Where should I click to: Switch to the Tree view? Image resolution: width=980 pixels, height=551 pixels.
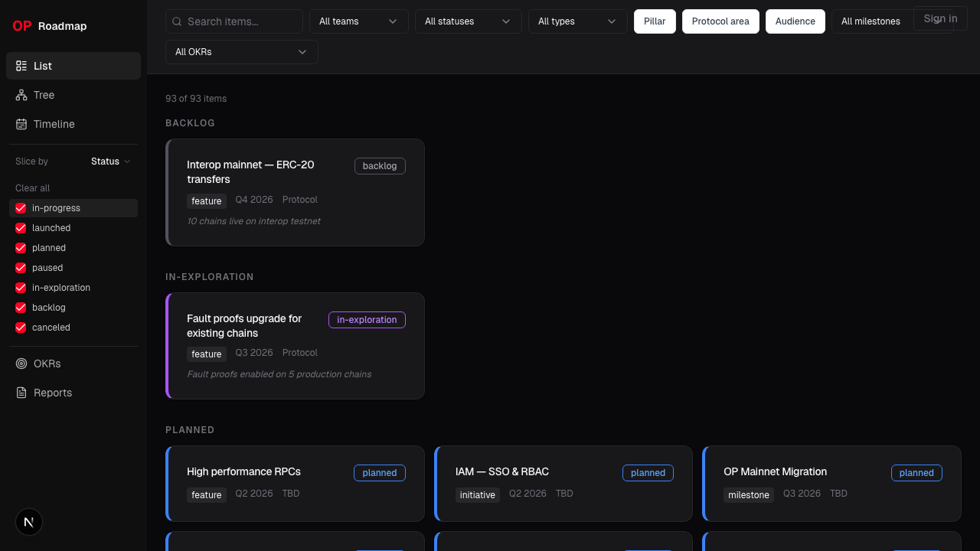[x=73, y=95]
